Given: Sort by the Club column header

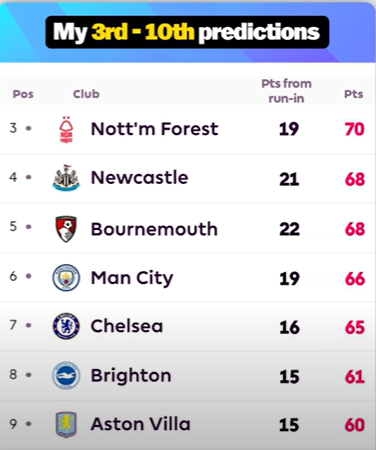Looking at the screenshot, I should 86,94.
